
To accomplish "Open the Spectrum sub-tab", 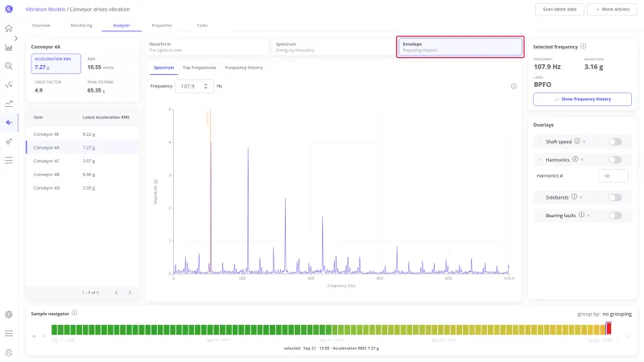I will (x=164, y=68).
